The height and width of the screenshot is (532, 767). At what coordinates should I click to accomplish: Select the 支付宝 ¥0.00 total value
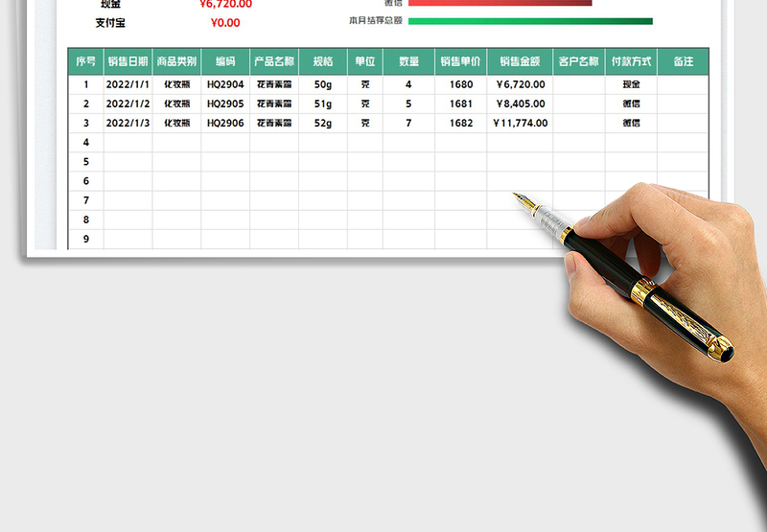[x=225, y=23]
